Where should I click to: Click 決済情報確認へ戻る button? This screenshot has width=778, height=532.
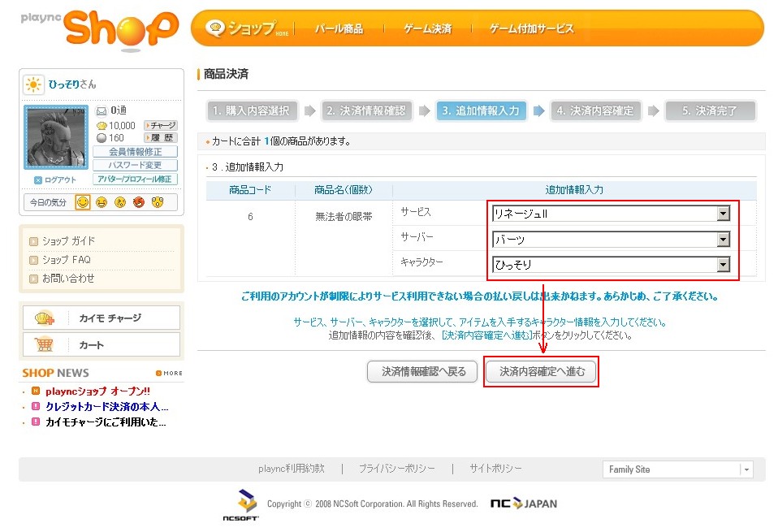click(x=422, y=372)
